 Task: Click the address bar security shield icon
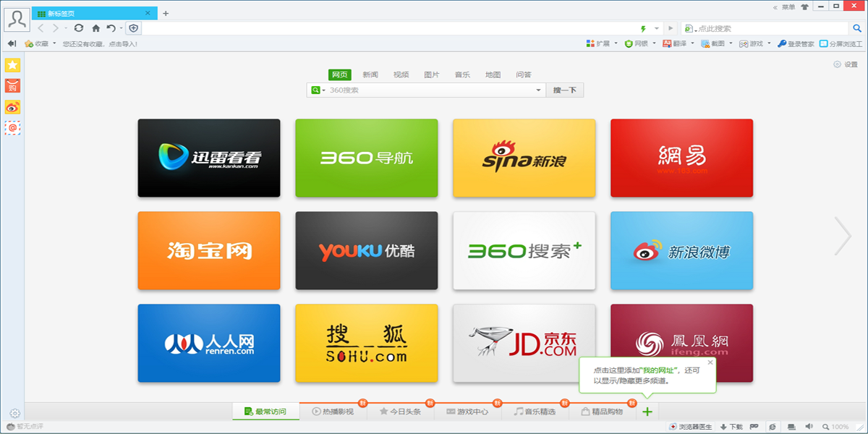coord(133,28)
